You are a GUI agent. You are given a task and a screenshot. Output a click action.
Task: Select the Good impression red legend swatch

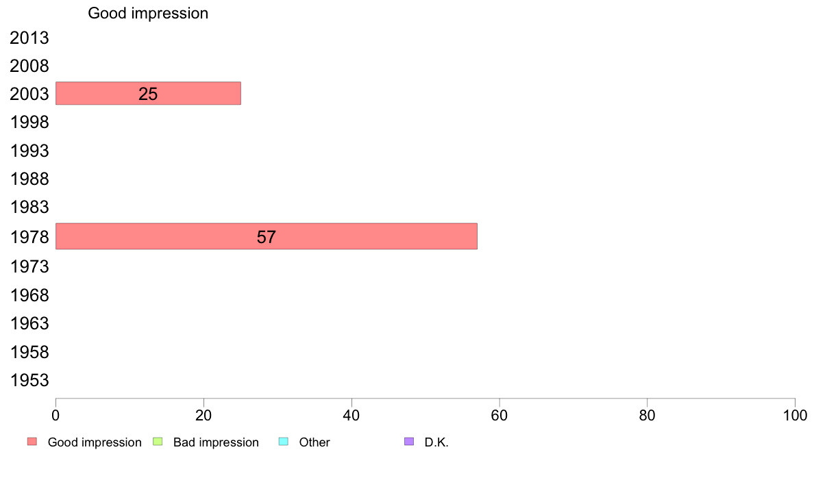pos(32,442)
